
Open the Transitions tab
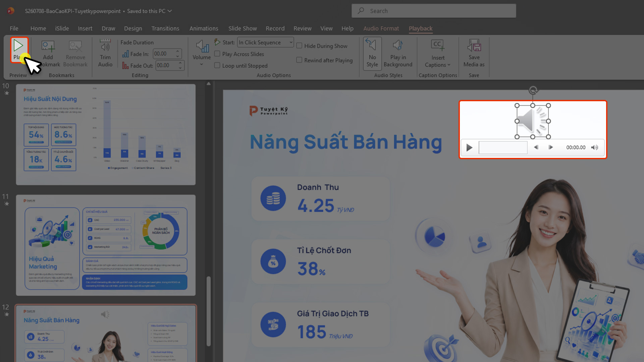pos(165,28)
